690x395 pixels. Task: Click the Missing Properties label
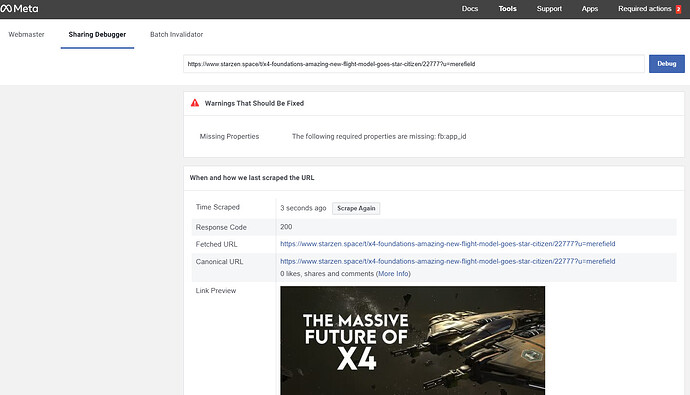click(x=229, y=136)
